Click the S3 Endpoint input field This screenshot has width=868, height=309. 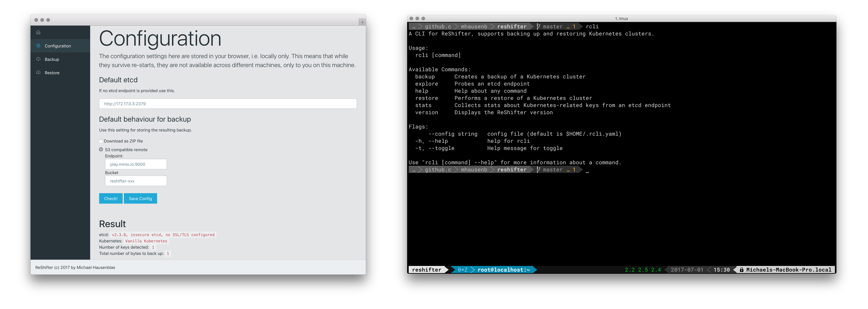click(x=136, y=164)
